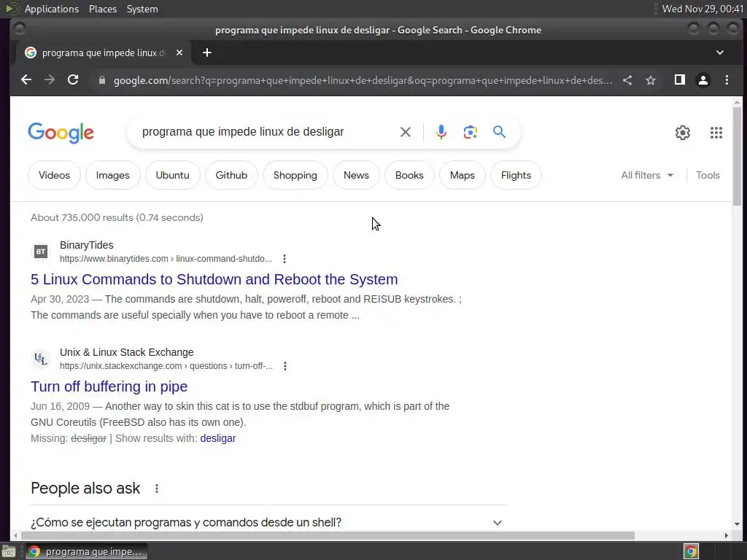
Task: Select the Images filter chip
Action: coord(113,175)
